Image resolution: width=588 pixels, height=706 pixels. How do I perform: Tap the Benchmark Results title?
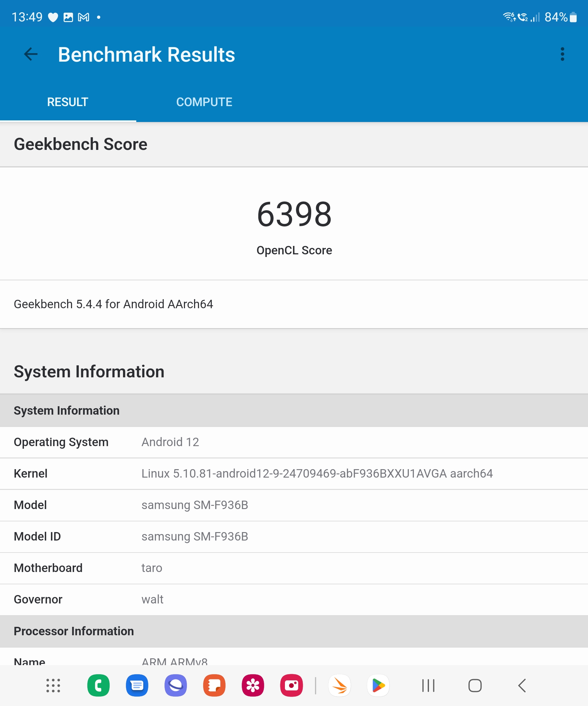tap(146, 55)
